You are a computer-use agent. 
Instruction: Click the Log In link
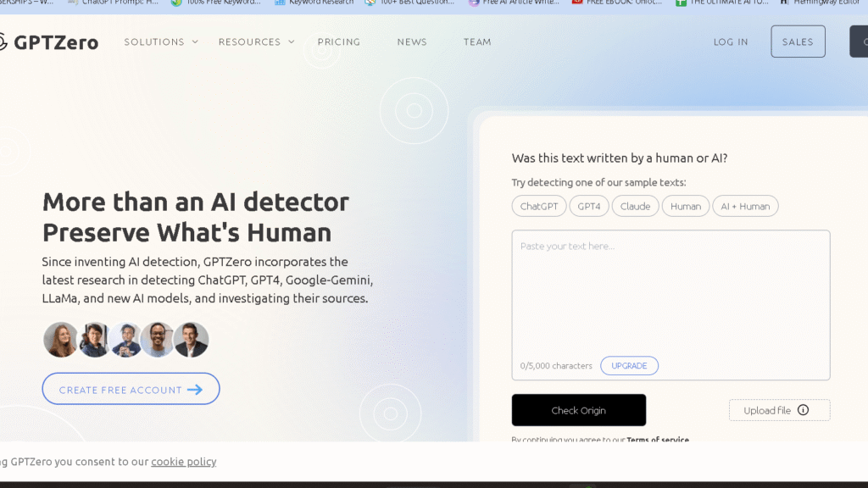point(731,42)
